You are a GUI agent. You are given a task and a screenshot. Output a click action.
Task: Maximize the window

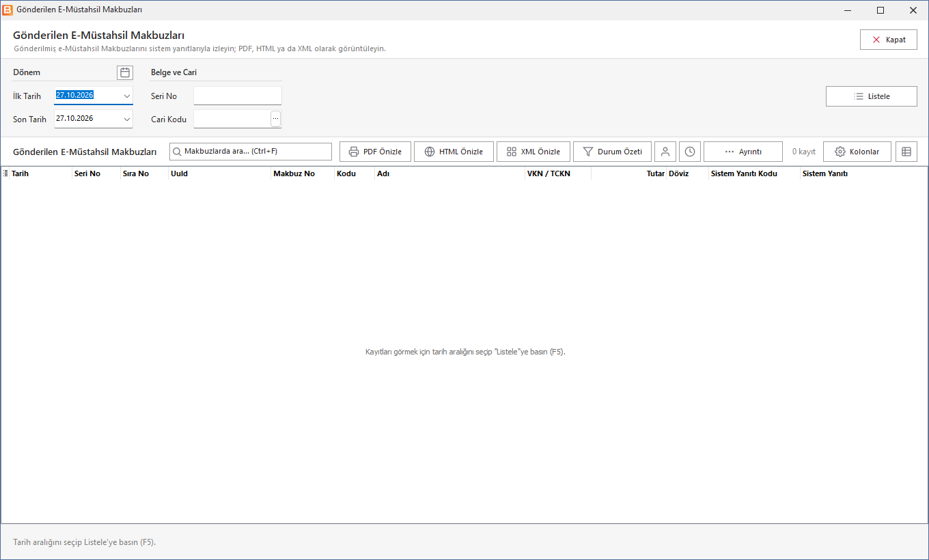point(881,10)
